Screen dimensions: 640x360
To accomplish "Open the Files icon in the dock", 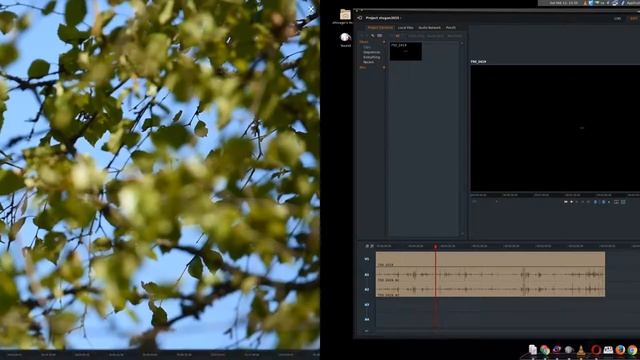I will click(x=533, y=350).
